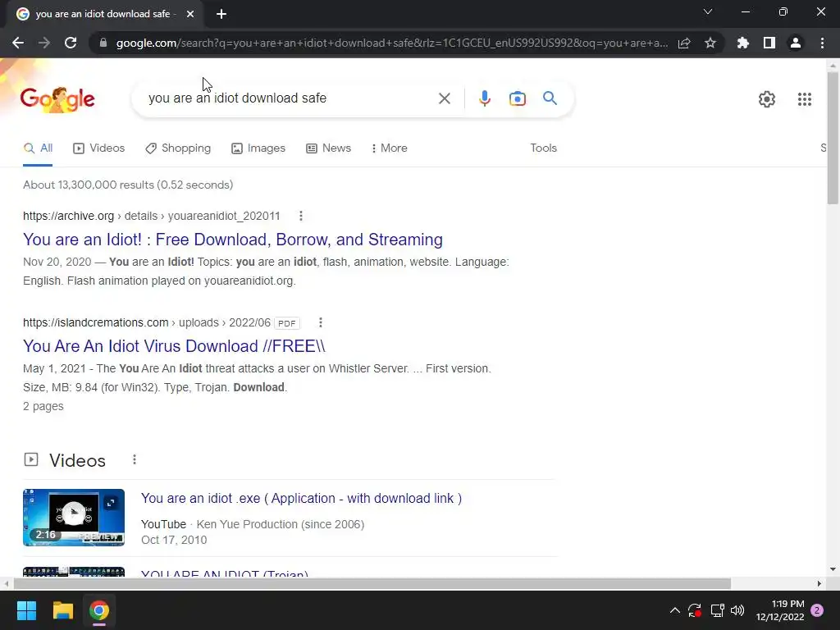Submit search with the magnifying glass icon
Screen dimensions: 840x630
pyautogui.click(x=550, y=98)
